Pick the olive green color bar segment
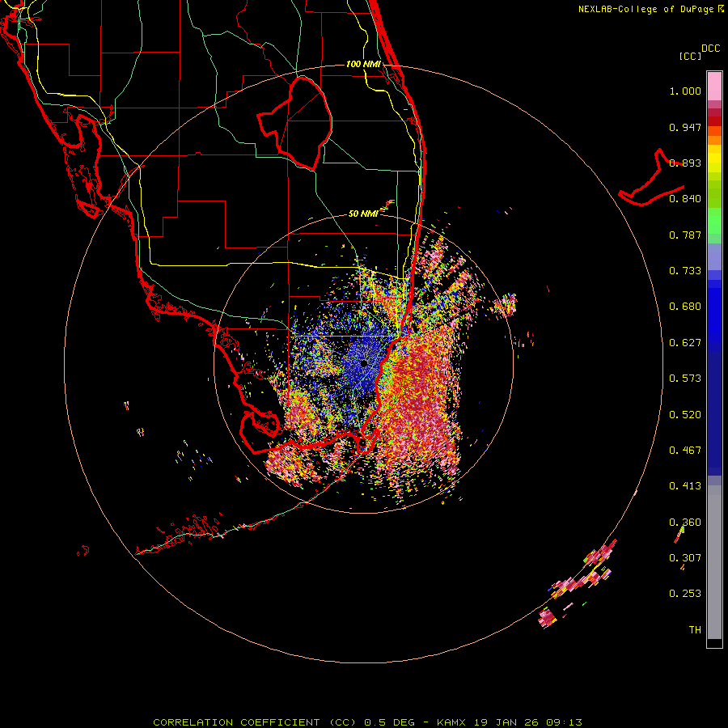 (x=714, y=193)
